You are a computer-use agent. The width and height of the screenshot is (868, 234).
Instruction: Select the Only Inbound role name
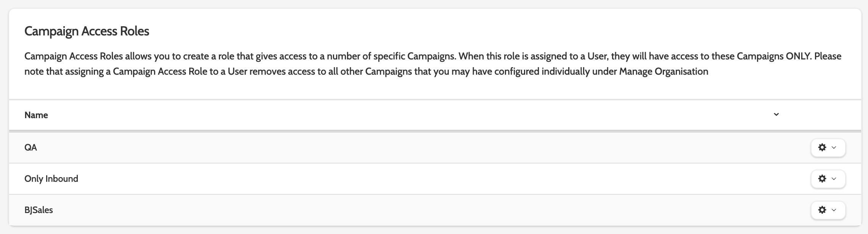(x=51, y=179)
